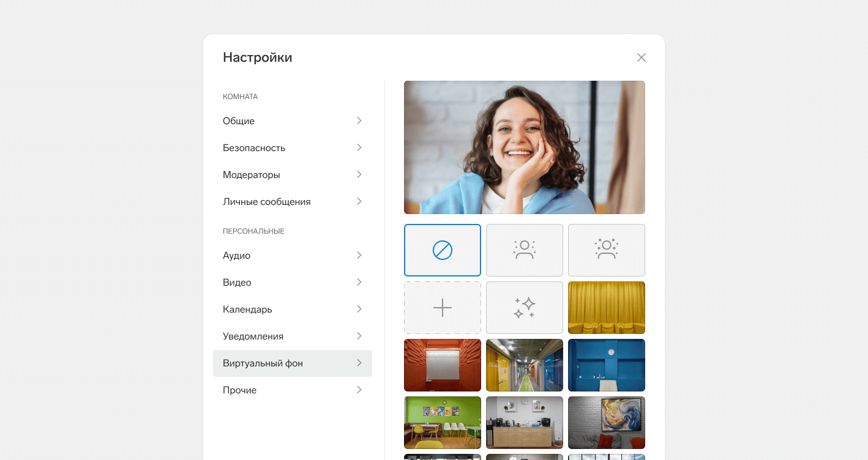Go to the Календарь settings

pos(293,310)
